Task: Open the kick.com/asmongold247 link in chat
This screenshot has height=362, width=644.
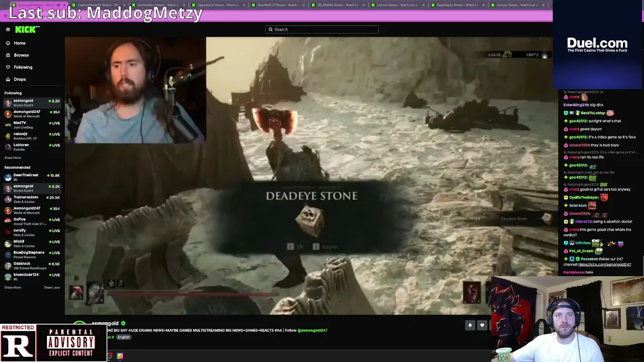Action: coord(604,264)
